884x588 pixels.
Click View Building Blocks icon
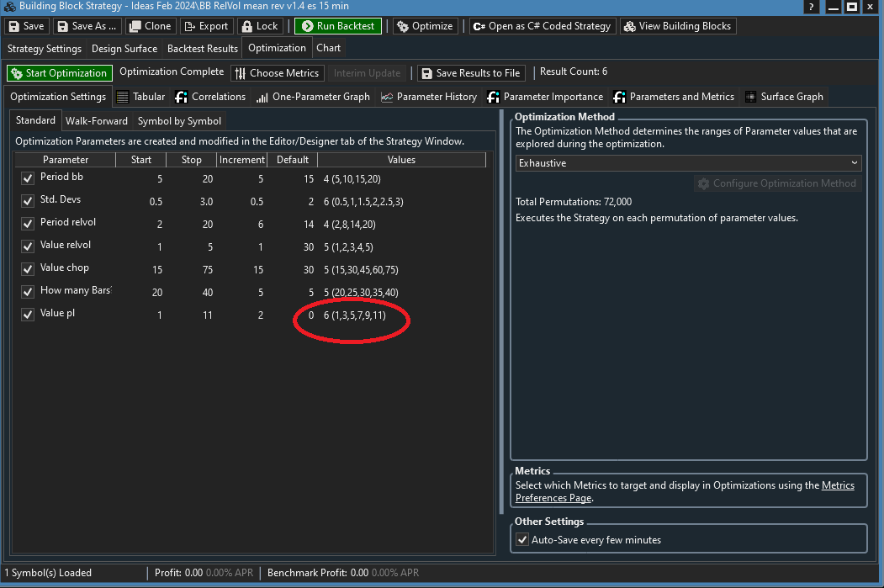[629, 26]
